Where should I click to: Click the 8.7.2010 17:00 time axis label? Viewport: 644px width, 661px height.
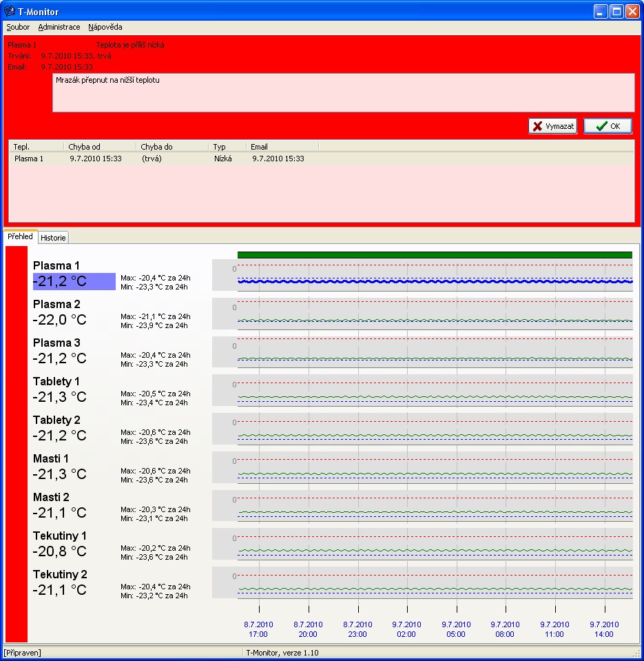pyautogui.click(x=258, y=629)
